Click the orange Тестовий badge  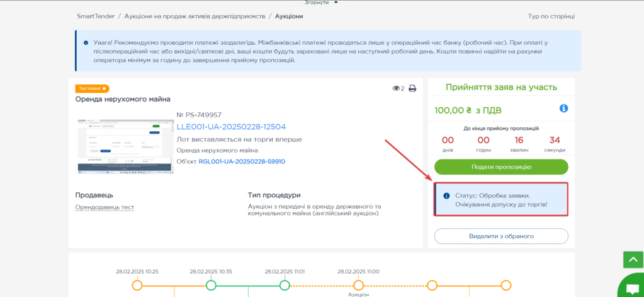click(x=92, y=89)
